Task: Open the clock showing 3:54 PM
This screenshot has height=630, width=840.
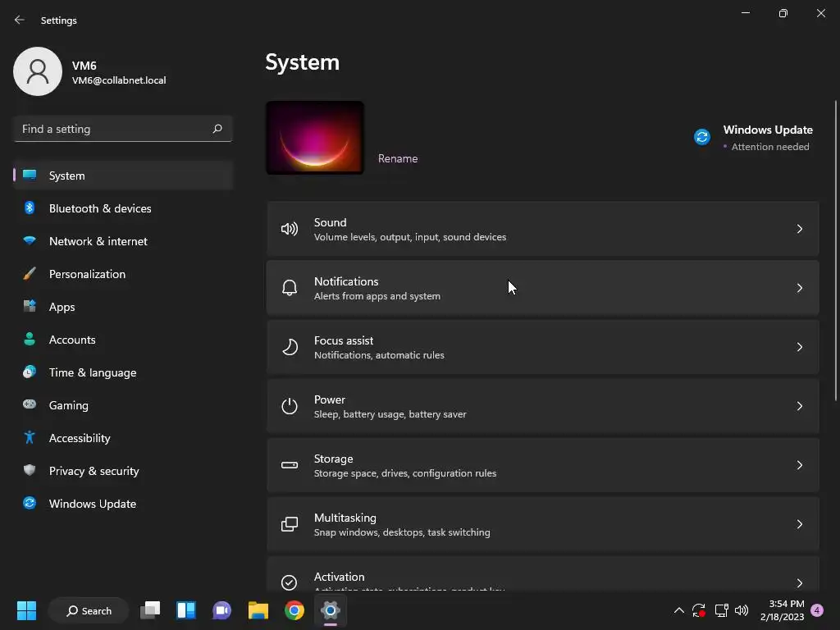Action: click(x=782, y=610)
